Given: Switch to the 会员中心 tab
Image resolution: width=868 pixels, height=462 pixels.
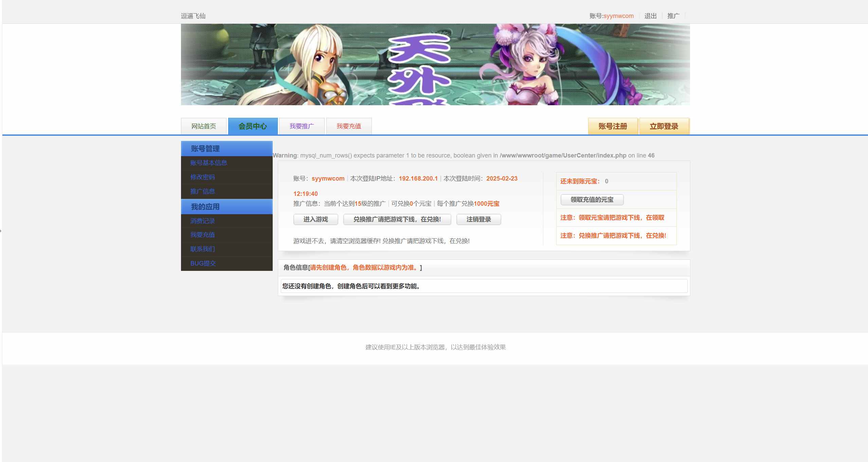Looking at the screenshot, I should [253, 126].
